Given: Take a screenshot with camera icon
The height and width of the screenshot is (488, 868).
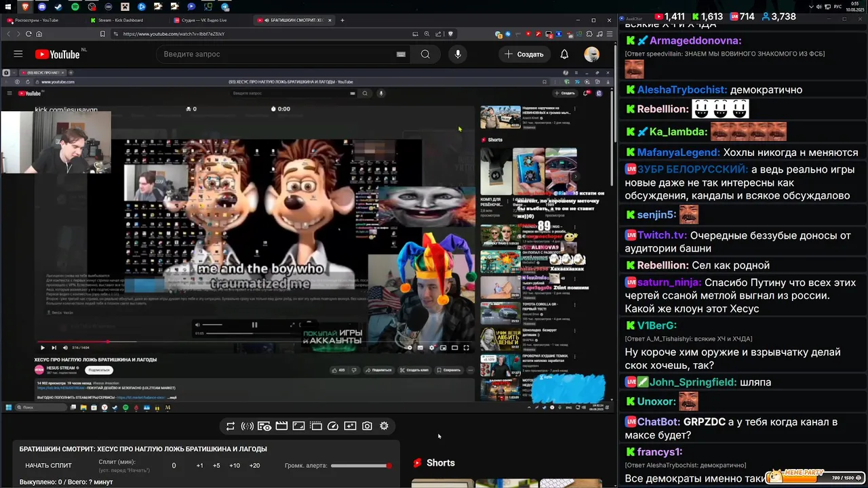Looking at the screenshot, I should click(367, 426).
